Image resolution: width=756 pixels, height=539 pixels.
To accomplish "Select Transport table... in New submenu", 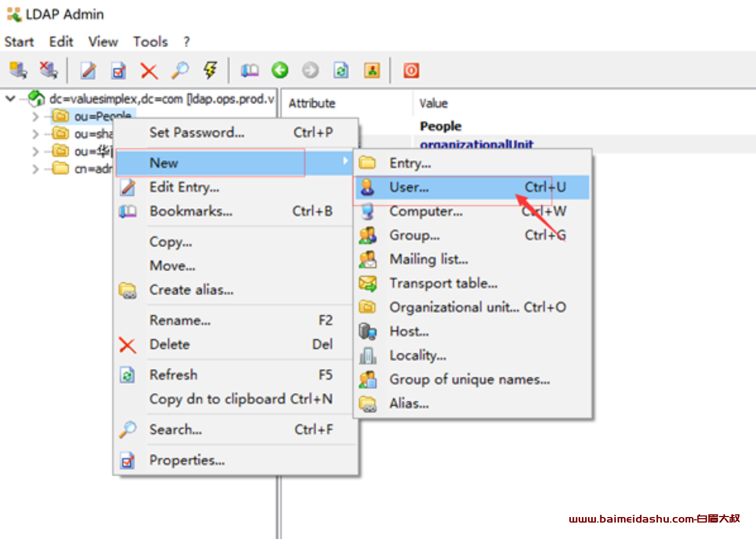I will 473,283.
